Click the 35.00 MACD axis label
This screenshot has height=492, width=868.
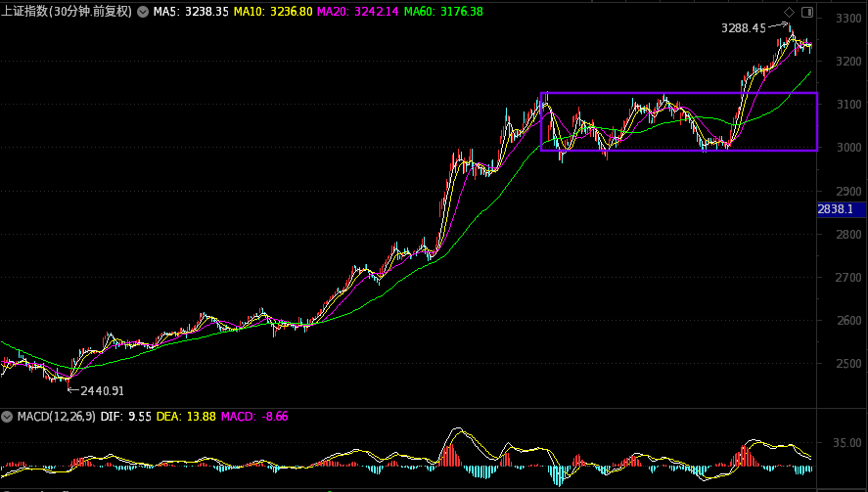pos(847,443)
